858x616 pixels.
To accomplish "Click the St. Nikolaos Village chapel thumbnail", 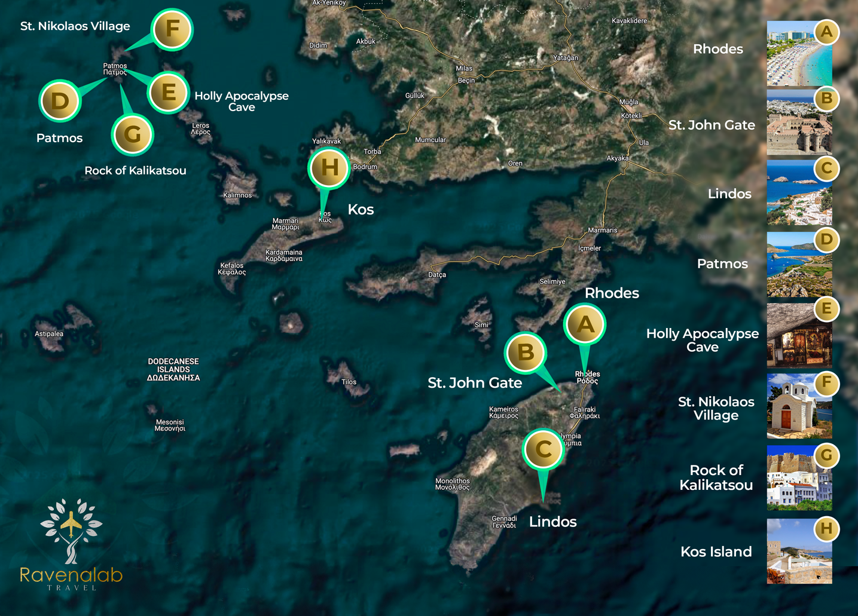I will 798,407.
